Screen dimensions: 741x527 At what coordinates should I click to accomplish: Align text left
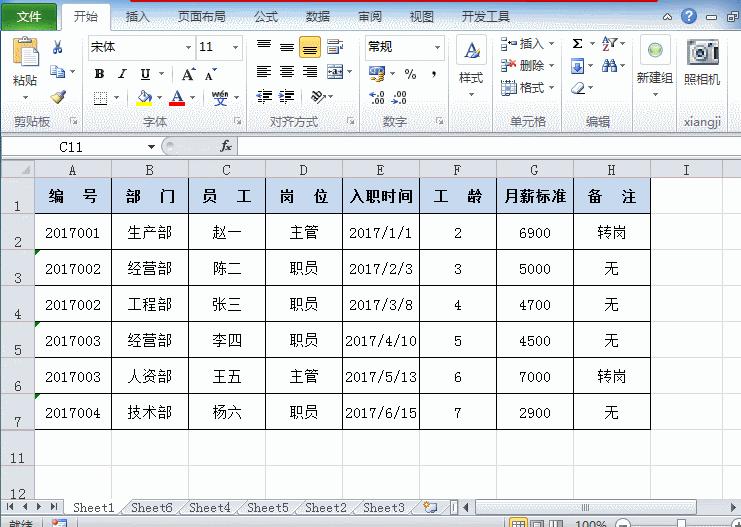pyautogui.click(x=264, y=72)
